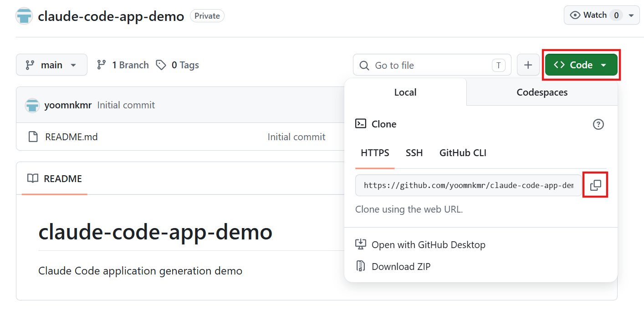
Task: Copy the HTTPS clone URL to clipboard
Action: [x=595, y=185]
